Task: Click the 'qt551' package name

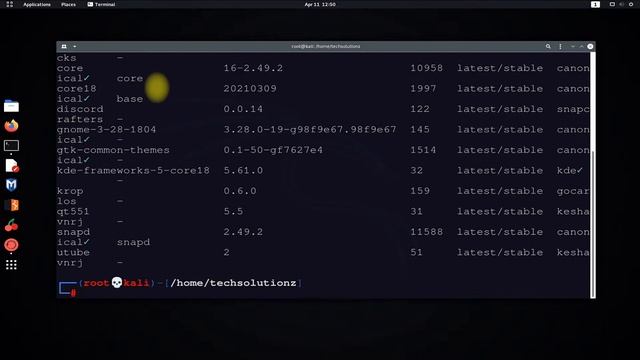Action: (x=73, y=211)
